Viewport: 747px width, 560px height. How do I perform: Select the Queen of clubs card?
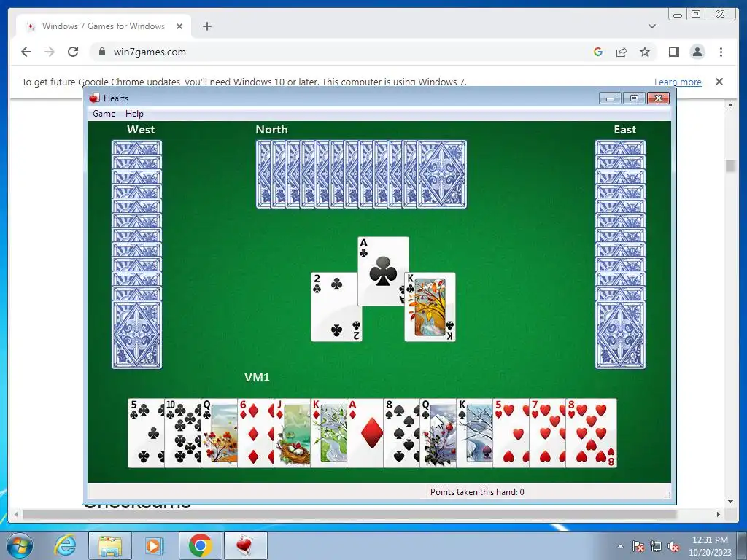(219, 433)
